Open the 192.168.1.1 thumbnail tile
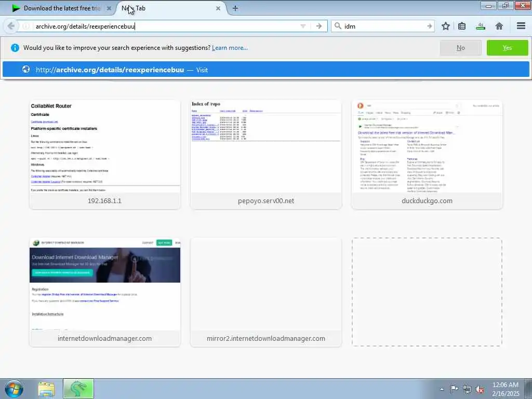Screen dimensions: 532x399 [x=105, y=154]
